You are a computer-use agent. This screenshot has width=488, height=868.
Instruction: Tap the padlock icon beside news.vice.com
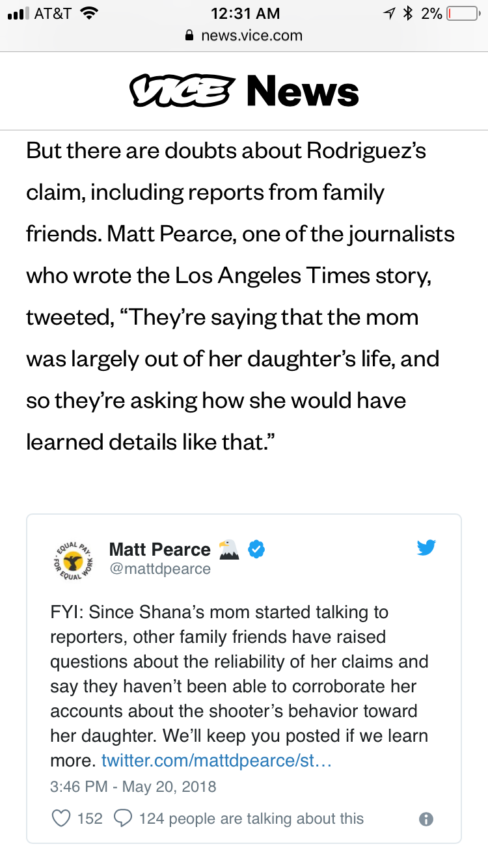(190, 35)
